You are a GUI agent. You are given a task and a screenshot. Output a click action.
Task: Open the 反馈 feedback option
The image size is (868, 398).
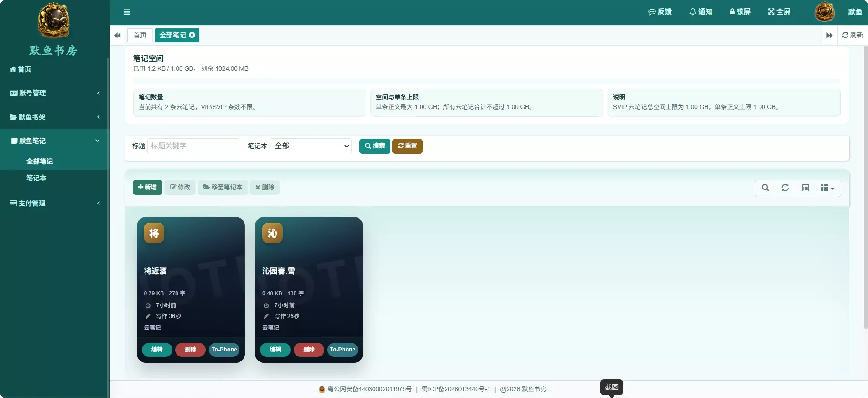click(x=660, y=12)
